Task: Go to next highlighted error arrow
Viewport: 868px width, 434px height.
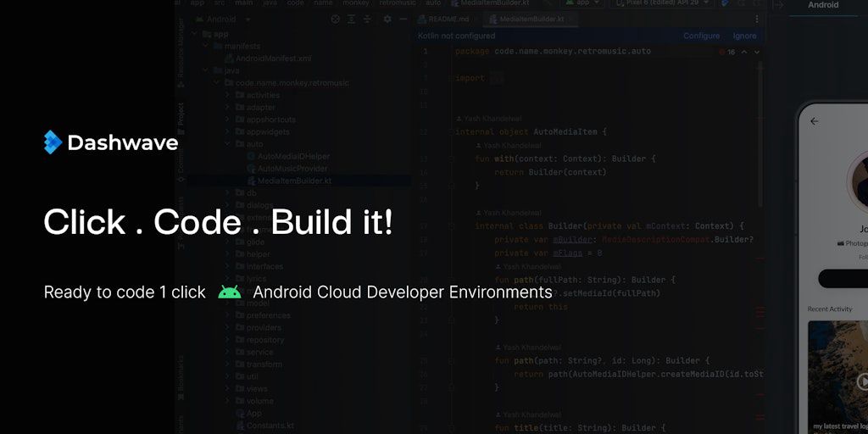Action: pyautogui.click(x=757, y=52)
